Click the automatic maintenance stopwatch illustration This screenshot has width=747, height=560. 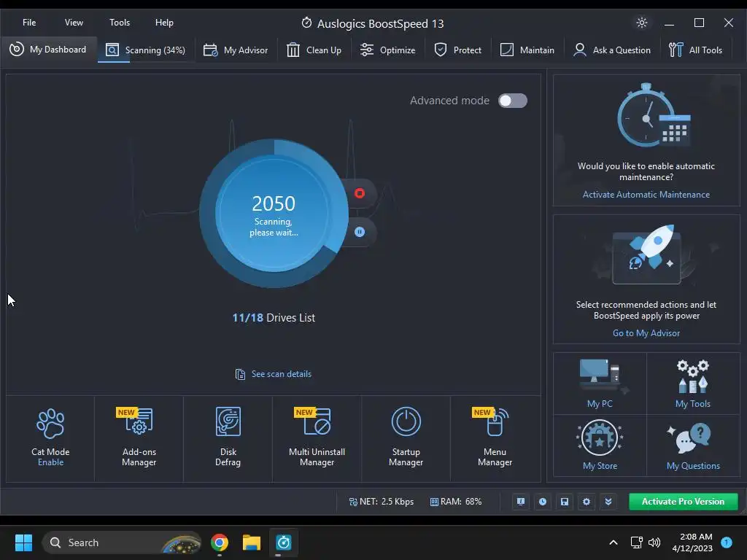[653, 115]
